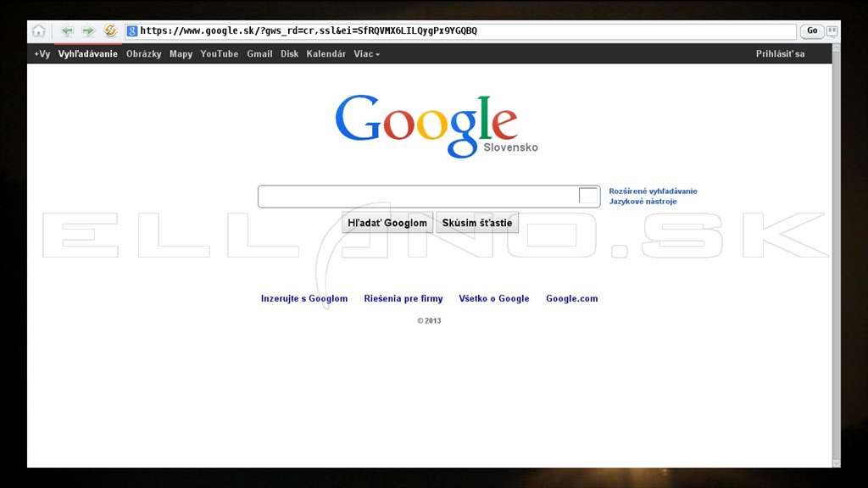Image resolution: width=868 pixels, height=488 pixels.
Task: Click into the Google search field
Action: [418, 197]
